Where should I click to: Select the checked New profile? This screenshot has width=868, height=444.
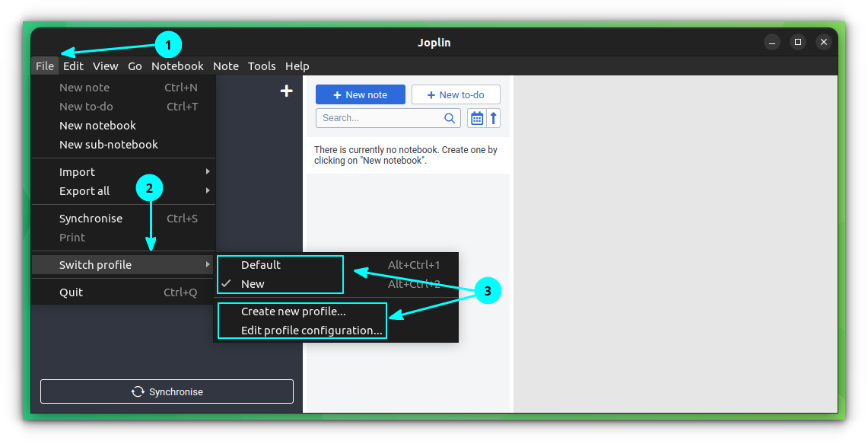tap(253, 284)
